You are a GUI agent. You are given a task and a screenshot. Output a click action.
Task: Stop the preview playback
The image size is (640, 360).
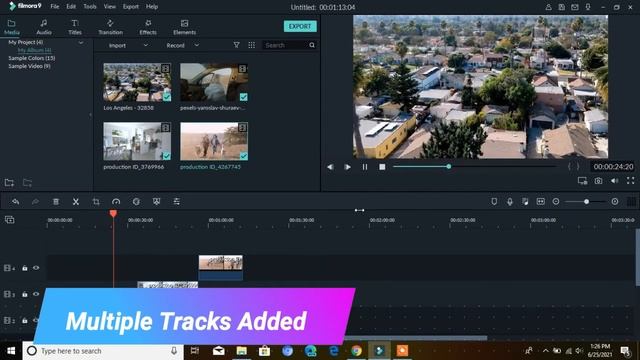click(382, 167)
